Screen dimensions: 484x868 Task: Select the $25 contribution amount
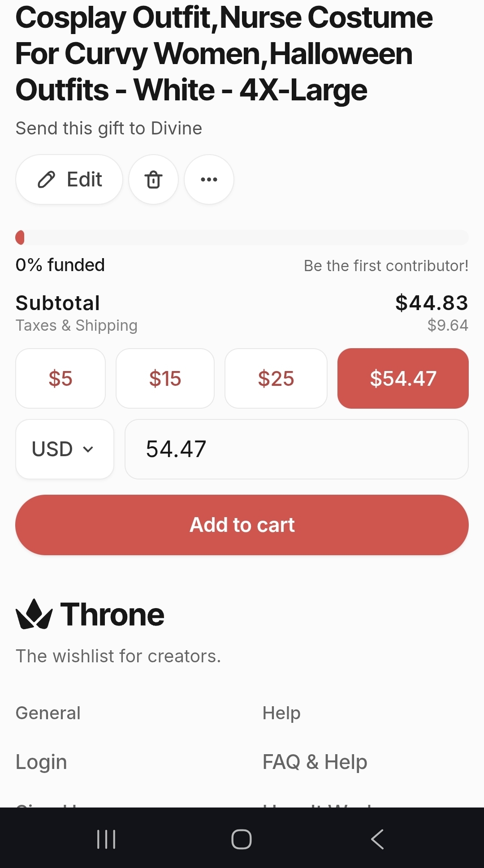pyautogui.click(x=276, y=379)
